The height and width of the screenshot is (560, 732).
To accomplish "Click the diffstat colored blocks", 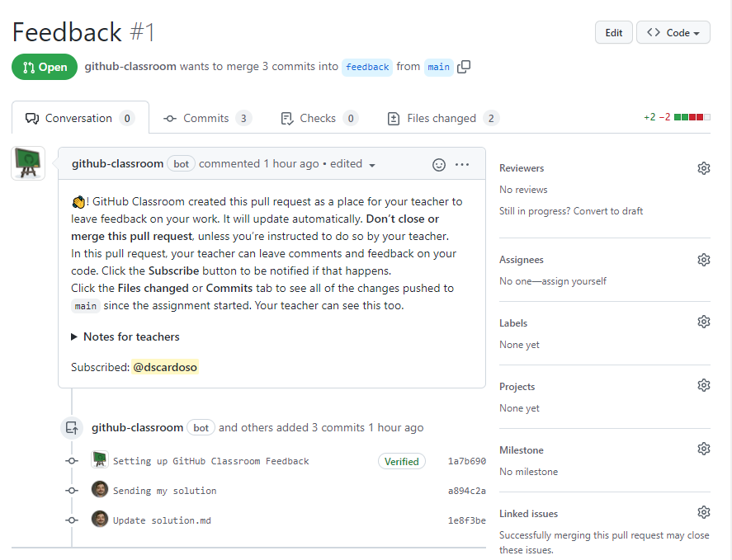I will pyautogui.click(x=692, y=118).
